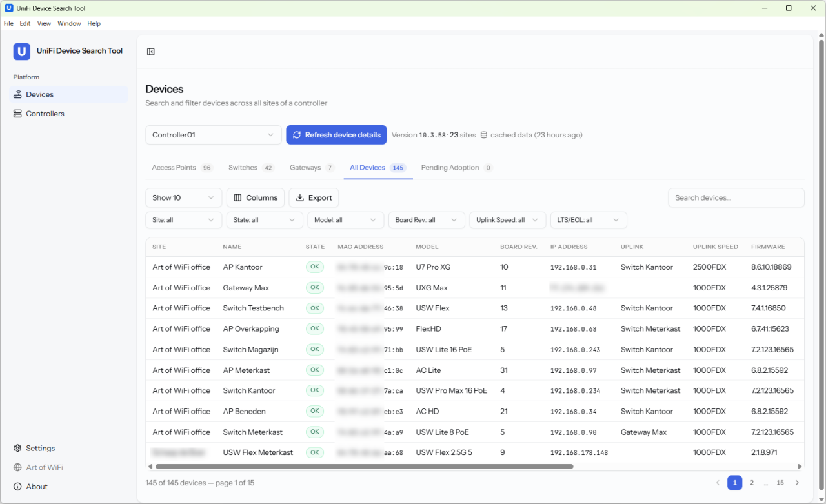
Task: Open the Site: all filter
Action: tap(184, 220)
